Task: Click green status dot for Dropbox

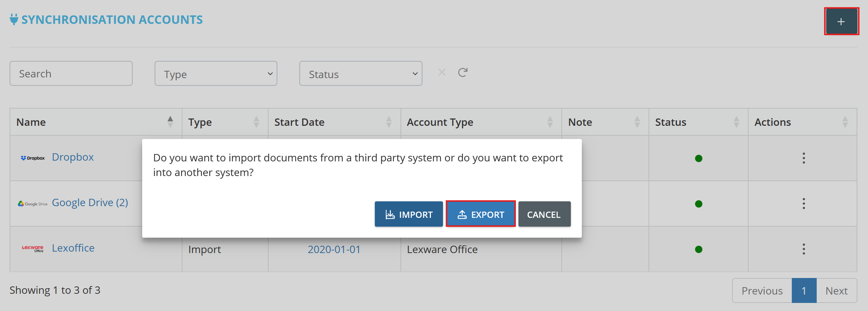Action: (x=699, y=158)
